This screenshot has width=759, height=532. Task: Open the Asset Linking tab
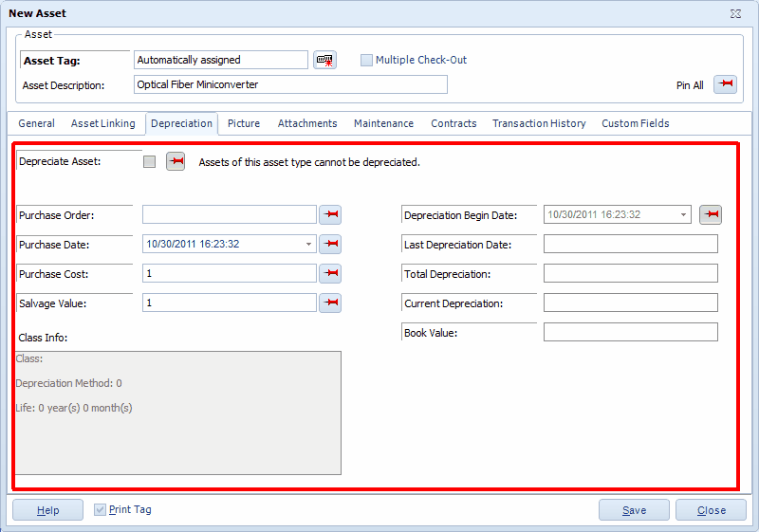click(x=103, y=123)
